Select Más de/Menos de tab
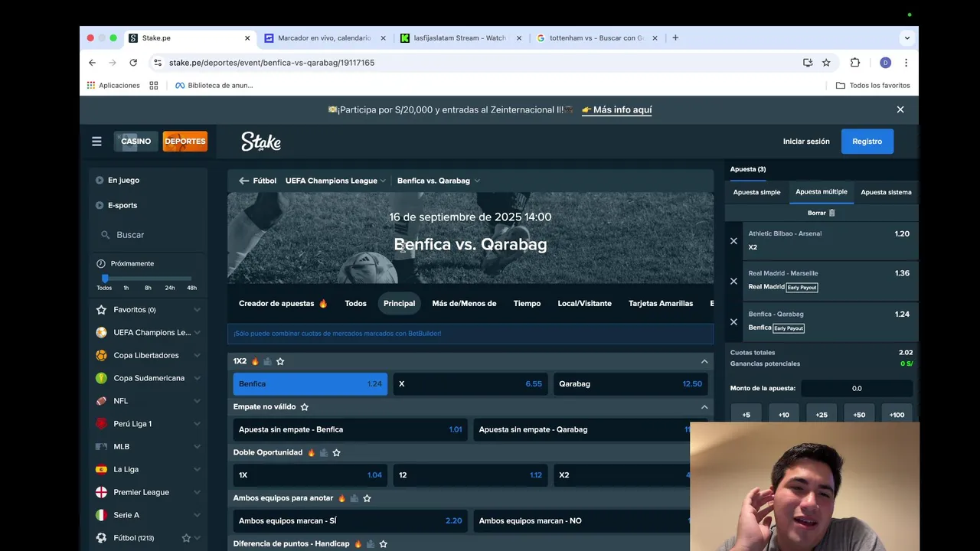Image resolution: width=980 pixels, height=551 pixels. (x=464, y=304)
